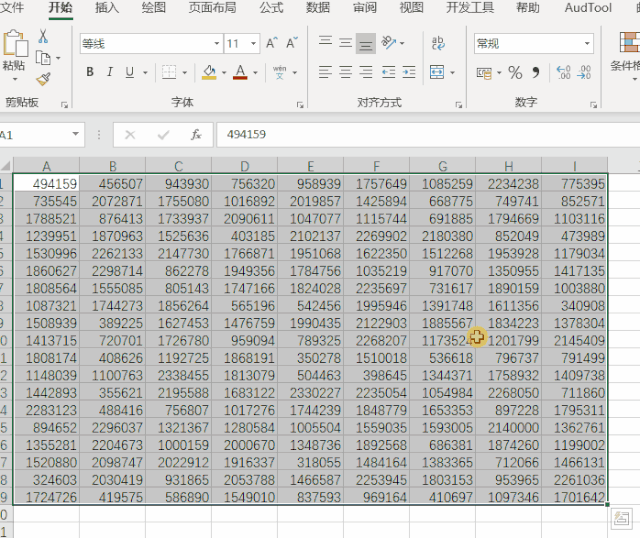Select the Format Painter brush
This screenshot has height=538, width=640.
tap(43, 79)
